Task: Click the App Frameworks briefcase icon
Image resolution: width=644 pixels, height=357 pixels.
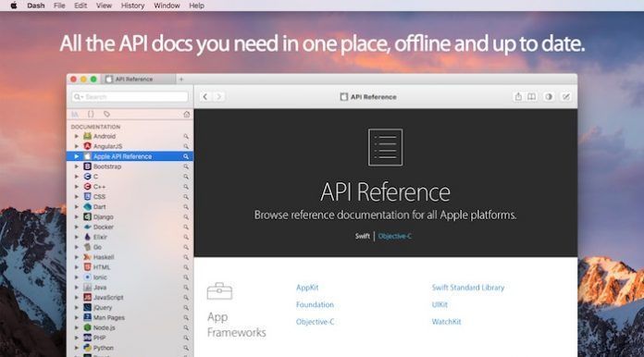Action: coord(219,291)
